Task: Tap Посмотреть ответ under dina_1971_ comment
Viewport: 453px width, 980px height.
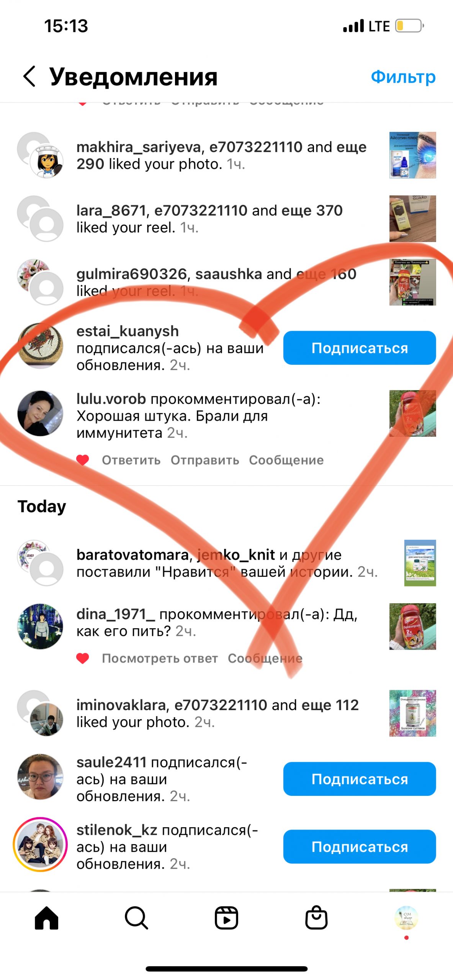Action: [x=160, y=658]
